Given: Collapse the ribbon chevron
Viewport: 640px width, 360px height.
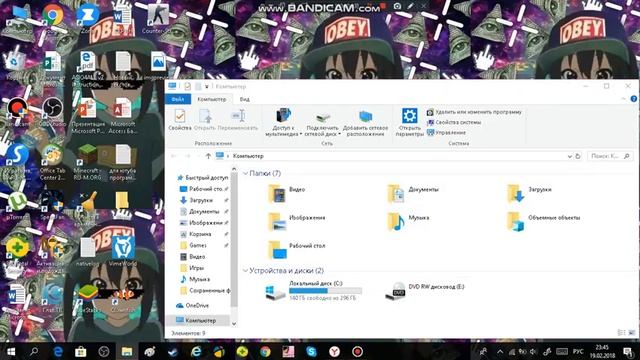Looking at the screenshot, I should coord(623,99).
